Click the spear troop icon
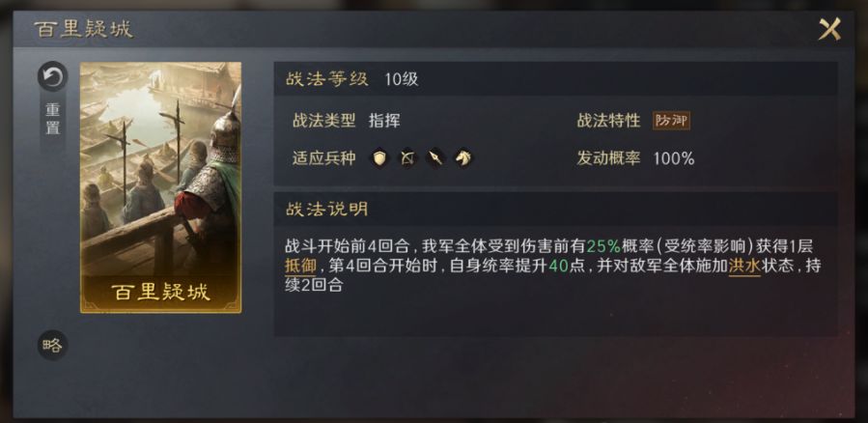The height and width of the screenshot is (423, 868). pos(435,159)
